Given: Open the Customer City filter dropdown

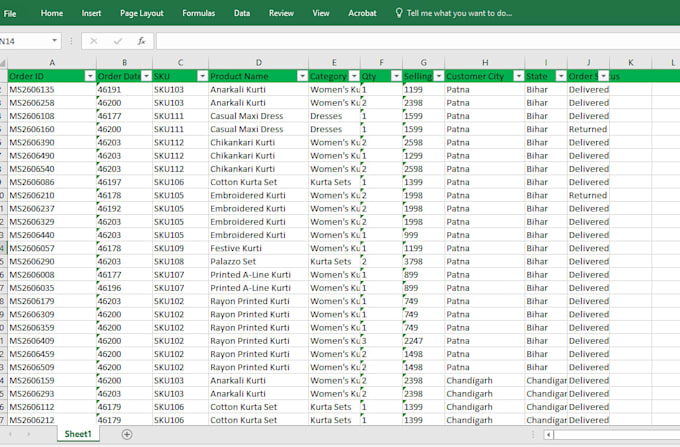Looking at the screenshot, I should click(519, 76).
